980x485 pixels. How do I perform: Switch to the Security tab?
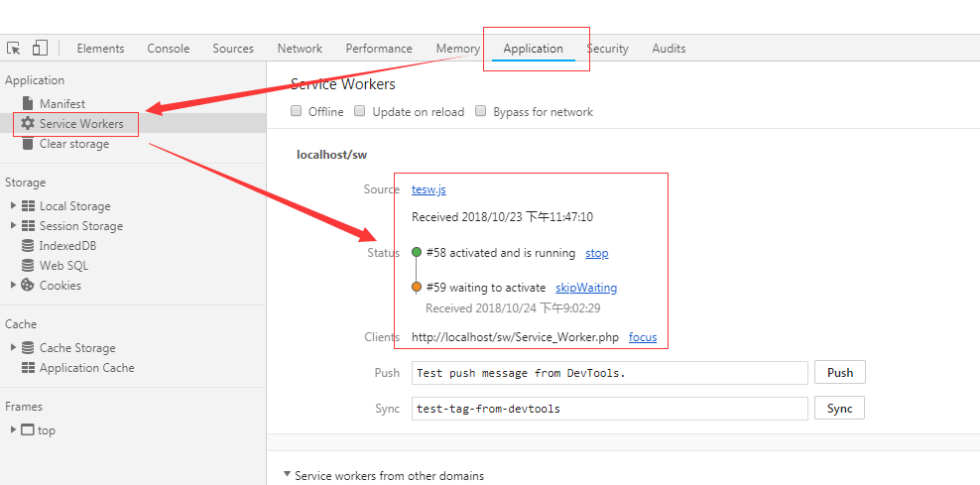pos(607,49)
